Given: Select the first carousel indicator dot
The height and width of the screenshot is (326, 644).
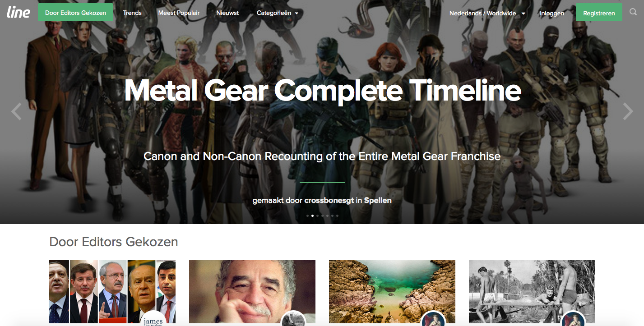Looking at the screenshot, I should [307, 216].
